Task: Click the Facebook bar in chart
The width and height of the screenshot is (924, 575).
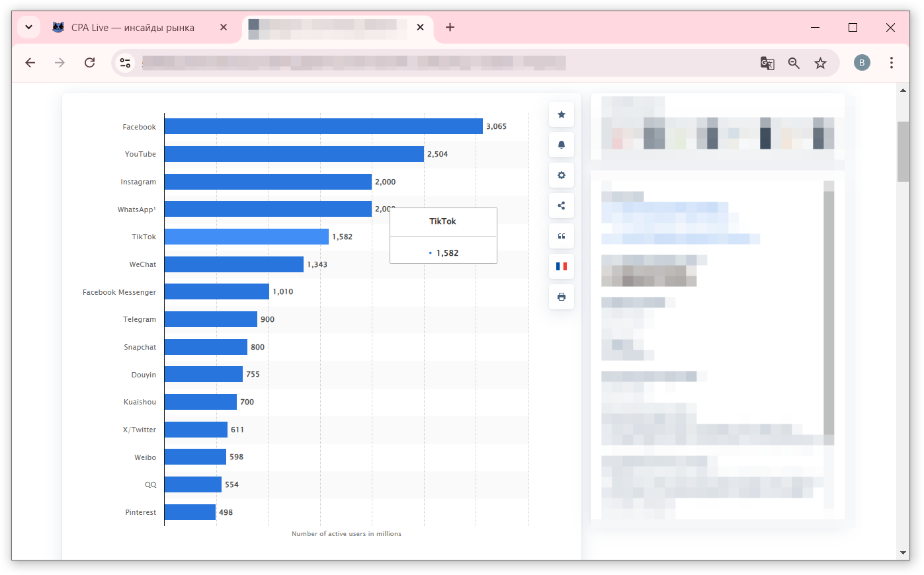Action: (x=323, y=126)
